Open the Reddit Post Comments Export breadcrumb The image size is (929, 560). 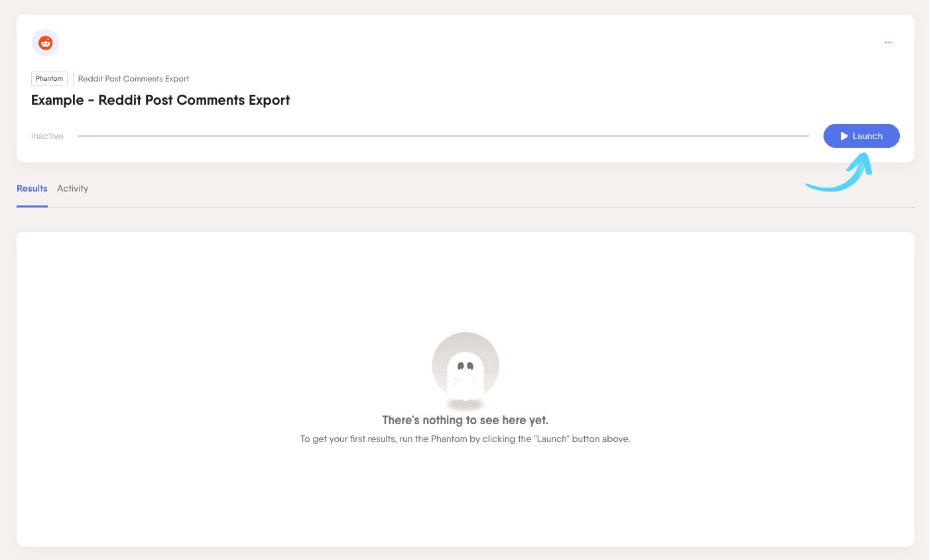(133, 78)
